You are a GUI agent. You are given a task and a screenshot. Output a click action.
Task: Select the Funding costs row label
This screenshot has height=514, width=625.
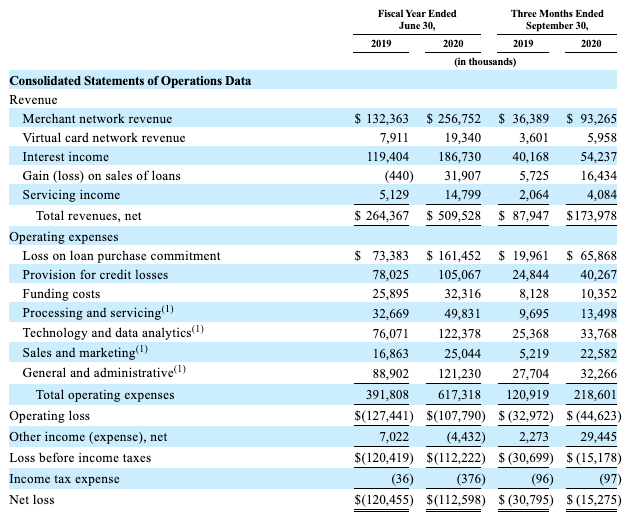click(x=61, y=294)
